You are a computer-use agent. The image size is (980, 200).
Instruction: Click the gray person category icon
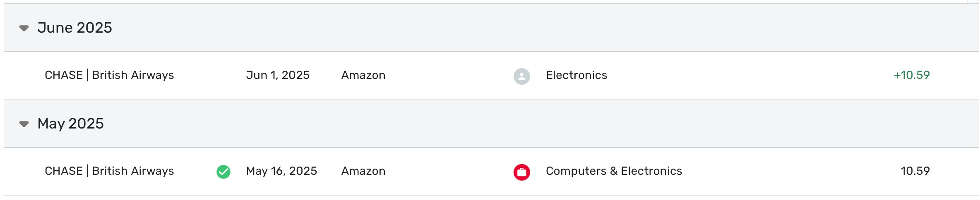522,76
